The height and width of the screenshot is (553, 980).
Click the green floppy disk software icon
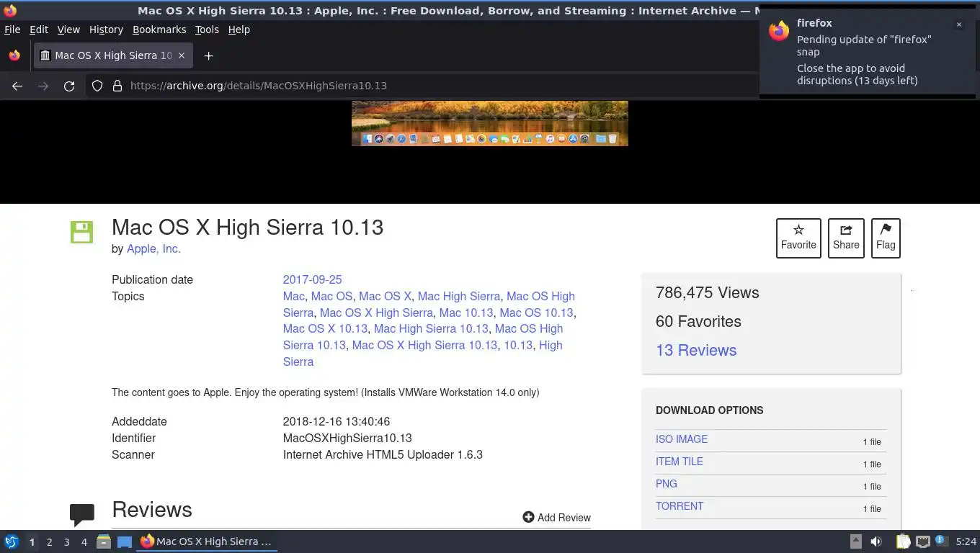(81, 232)
